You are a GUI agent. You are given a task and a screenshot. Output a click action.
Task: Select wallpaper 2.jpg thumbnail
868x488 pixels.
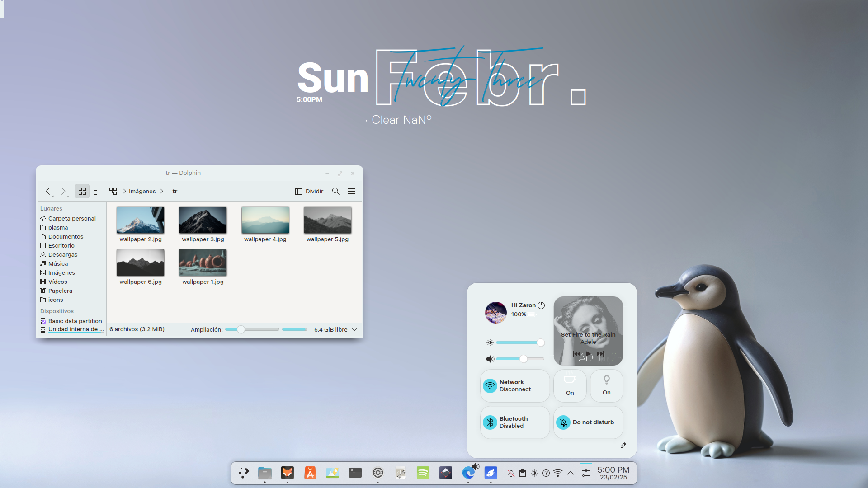141,220
